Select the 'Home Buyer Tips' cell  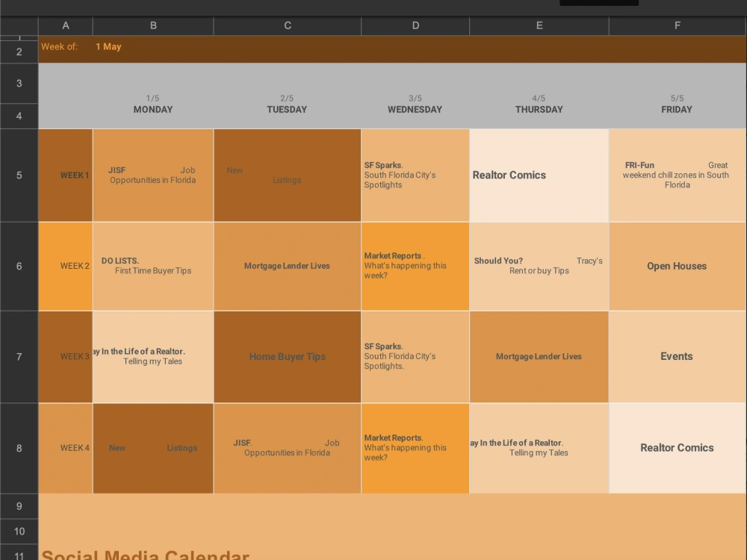click(x=288, y=357)
